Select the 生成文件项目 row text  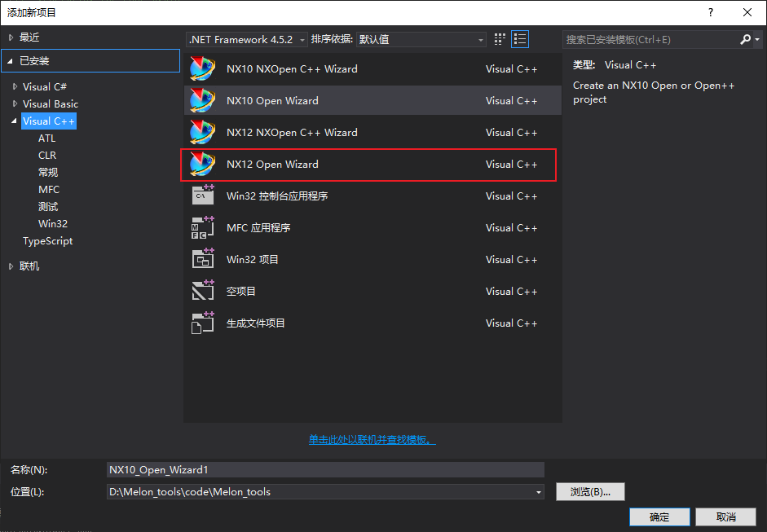point(255,323)
